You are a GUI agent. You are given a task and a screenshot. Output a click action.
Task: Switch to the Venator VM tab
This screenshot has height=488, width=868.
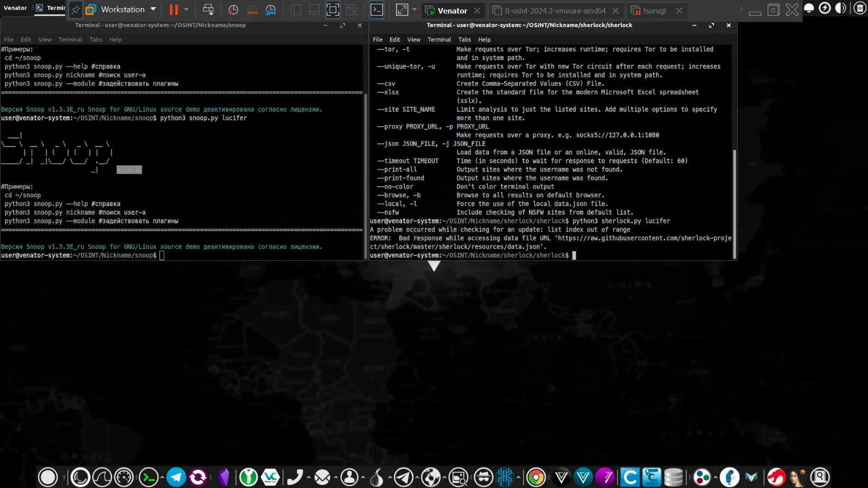[x=452, y=10]
